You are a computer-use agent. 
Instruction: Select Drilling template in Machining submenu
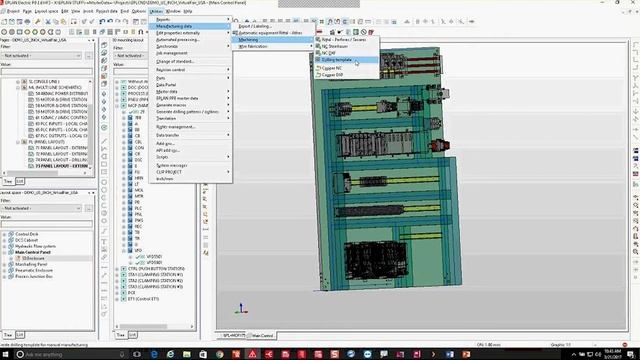pyautogui.click(x=347, y=60)
